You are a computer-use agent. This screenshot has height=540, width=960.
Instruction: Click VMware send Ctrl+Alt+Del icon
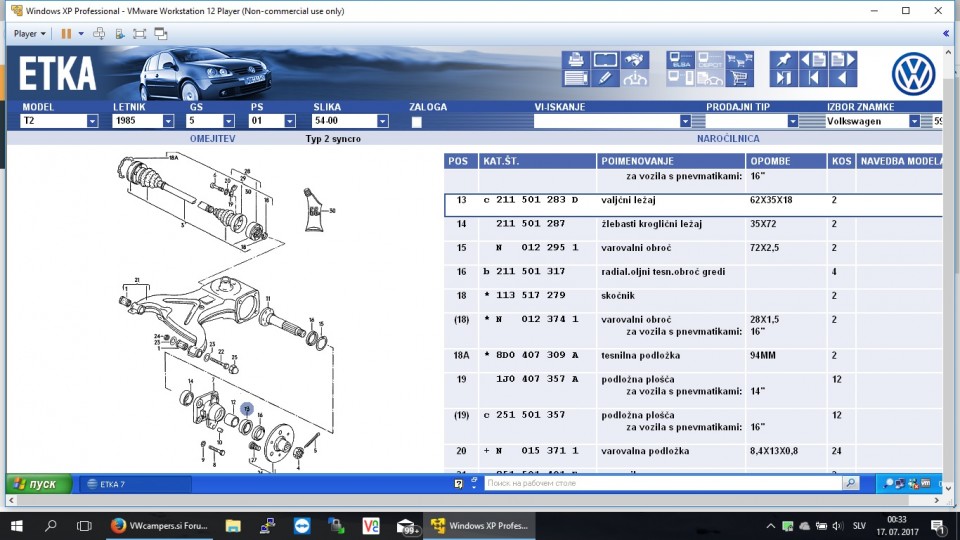tap(99, 34)
